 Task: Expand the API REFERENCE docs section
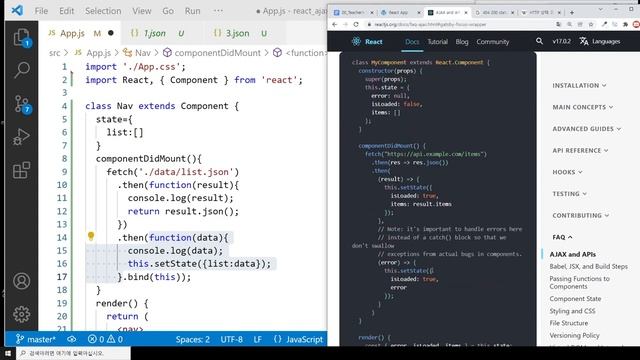pyautogui.click(x=580, y=150)
